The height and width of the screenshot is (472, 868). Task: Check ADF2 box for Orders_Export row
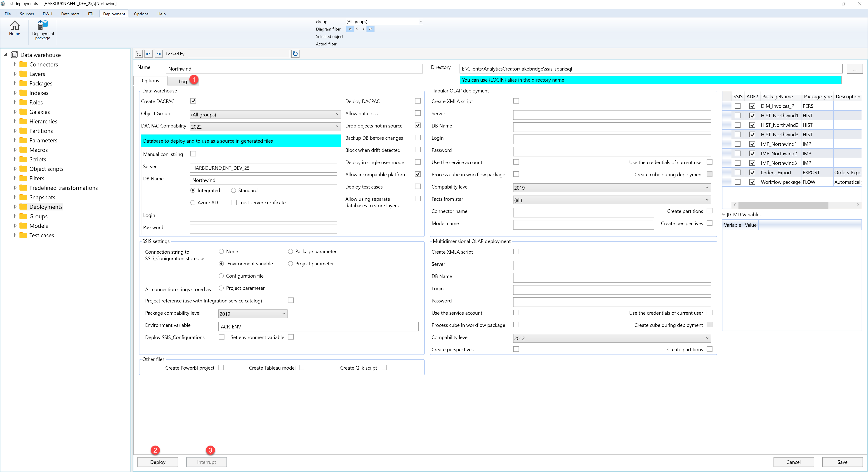(x=752, y=172)
